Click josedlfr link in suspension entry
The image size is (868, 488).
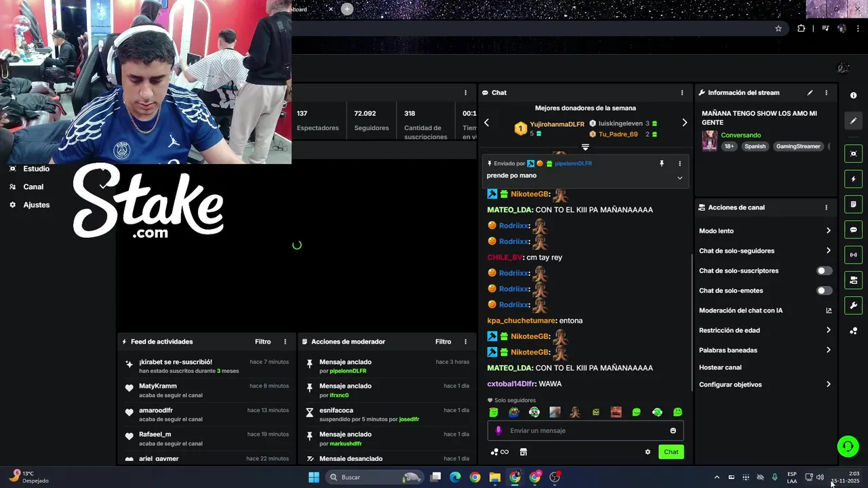coord(409,420)
